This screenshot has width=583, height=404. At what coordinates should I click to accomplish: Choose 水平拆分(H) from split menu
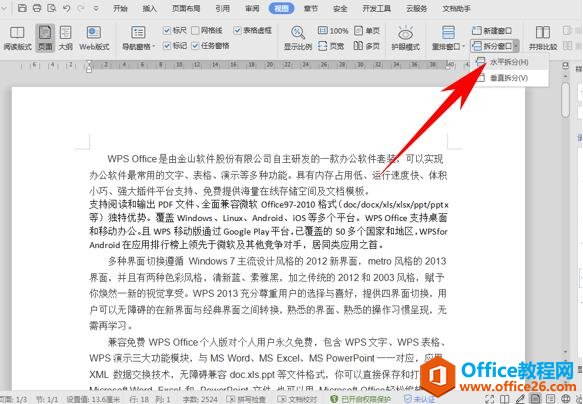(x=509, y=62)
